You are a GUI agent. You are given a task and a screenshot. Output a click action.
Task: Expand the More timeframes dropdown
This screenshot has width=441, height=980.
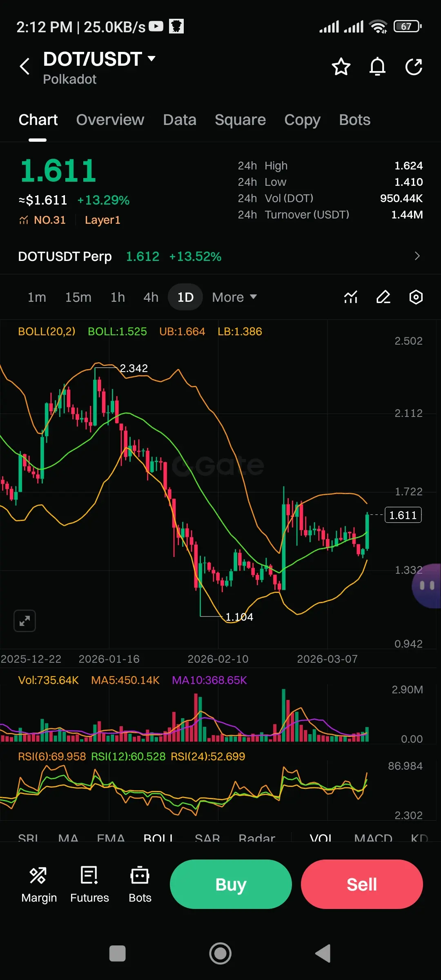coord(234,297)
